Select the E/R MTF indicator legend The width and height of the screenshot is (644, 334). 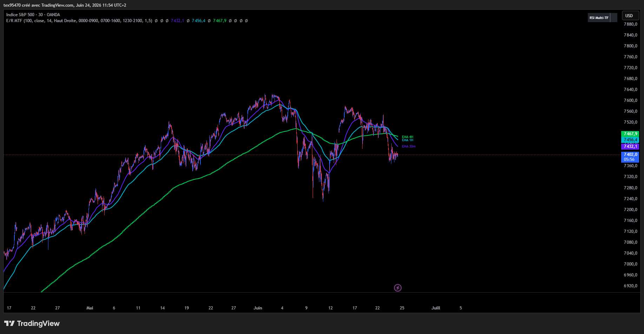tap(79, 21)
